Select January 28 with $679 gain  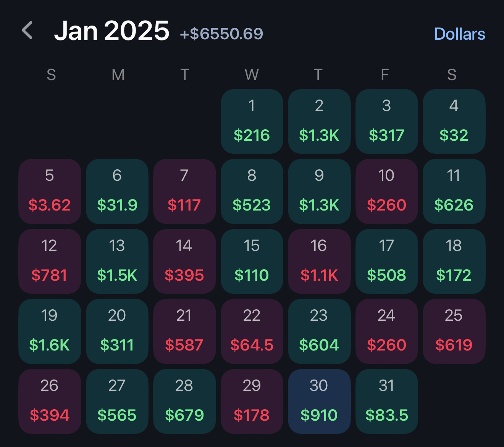tap(184, 401)
